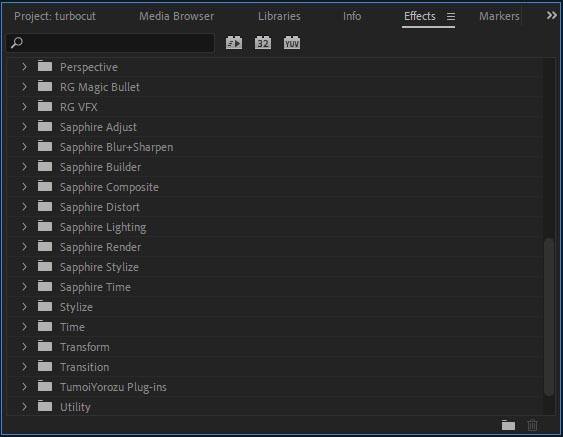
Task: Expand the Utility folder chevron
Action: [x=24, y=407]
